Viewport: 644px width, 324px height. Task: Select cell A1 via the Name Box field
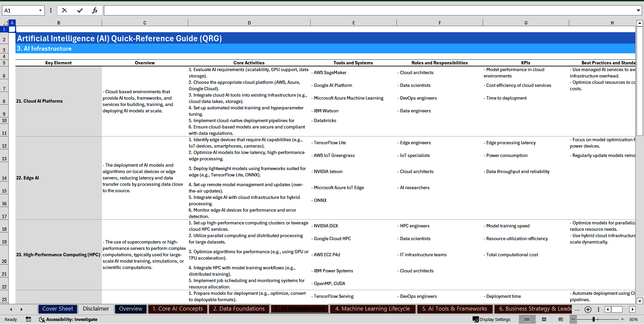pos(20,10)
